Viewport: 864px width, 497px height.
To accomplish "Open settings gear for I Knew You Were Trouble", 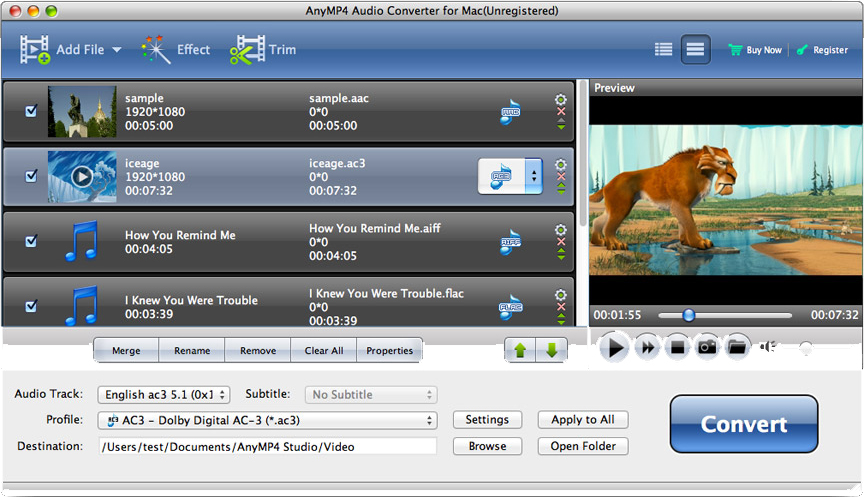I will 560,294.
